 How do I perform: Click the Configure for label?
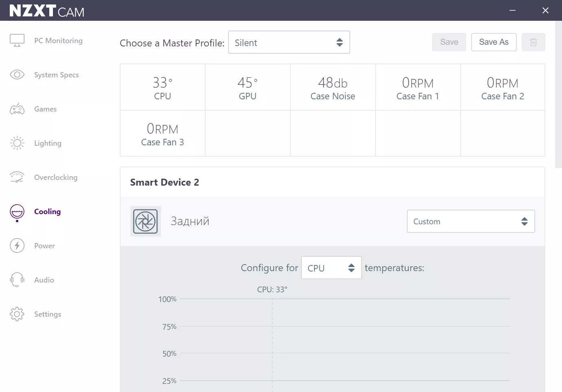tap(270, 268)
